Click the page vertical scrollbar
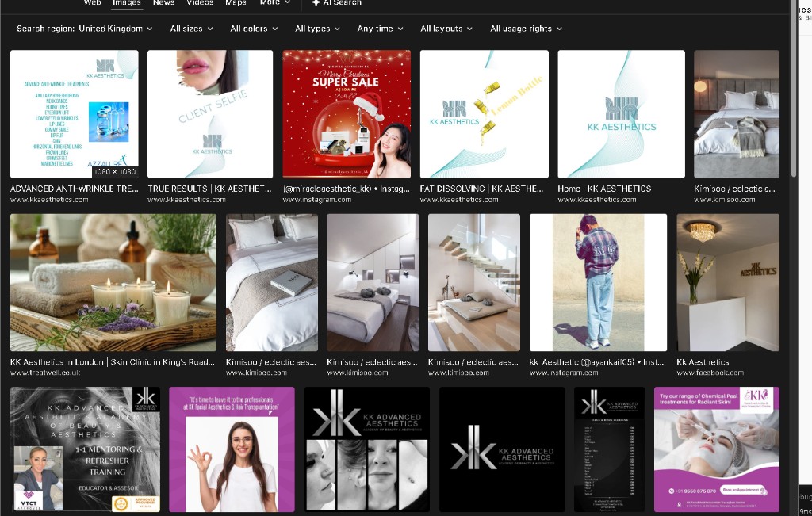 pos(794,88)
